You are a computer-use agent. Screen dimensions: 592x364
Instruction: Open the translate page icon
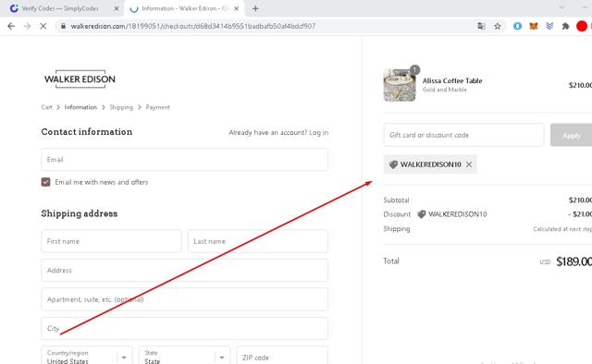click(481, 26)
